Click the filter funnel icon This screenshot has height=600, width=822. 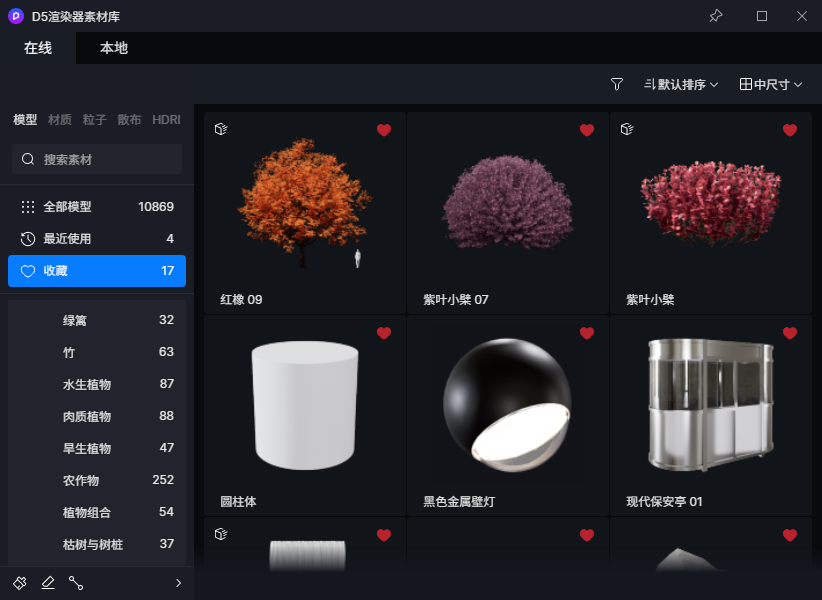[616, 84]
